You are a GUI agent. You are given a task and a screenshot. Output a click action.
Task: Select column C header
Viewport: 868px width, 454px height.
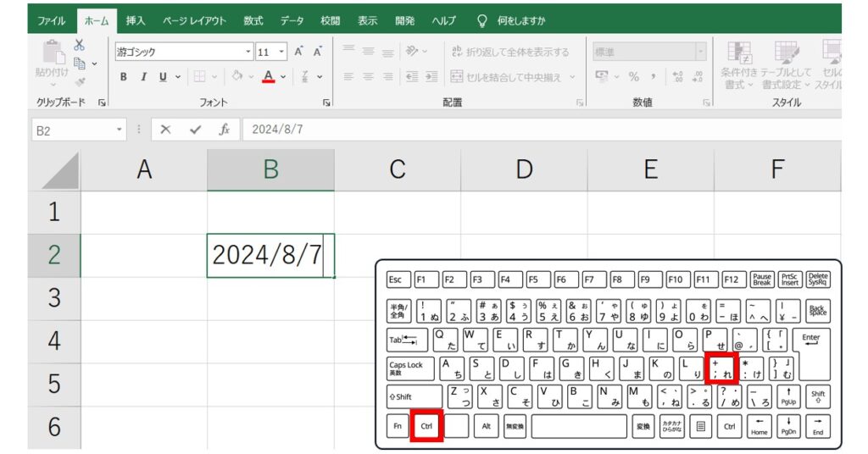[397, 169]
